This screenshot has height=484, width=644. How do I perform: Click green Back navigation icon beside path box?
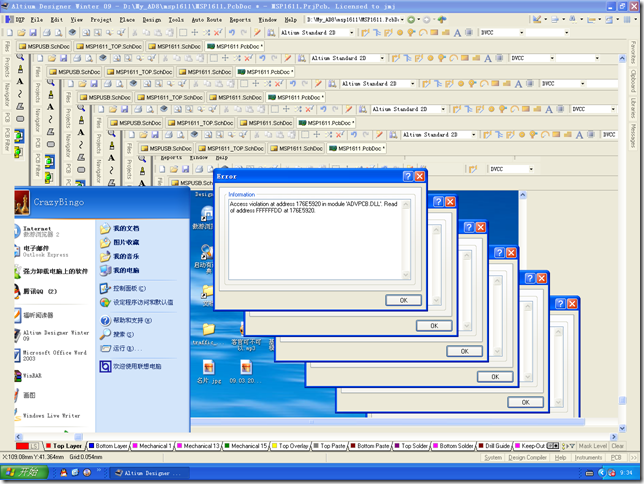411,19
